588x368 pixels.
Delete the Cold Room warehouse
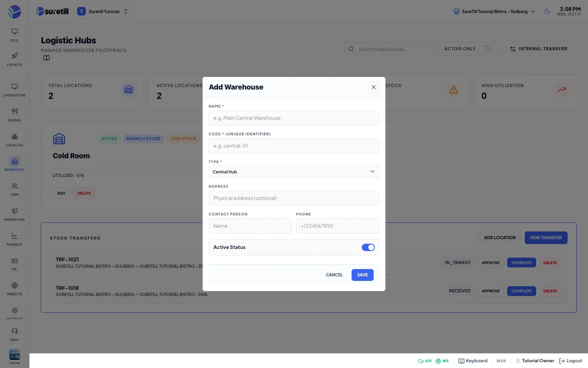pyautogui.click(x=84, y=193)
